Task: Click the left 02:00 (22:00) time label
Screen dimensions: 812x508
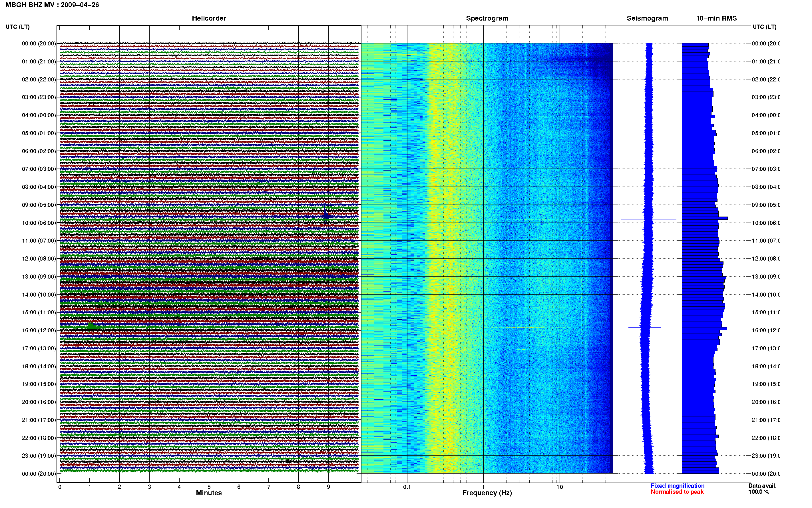Action: pos(39,79)
